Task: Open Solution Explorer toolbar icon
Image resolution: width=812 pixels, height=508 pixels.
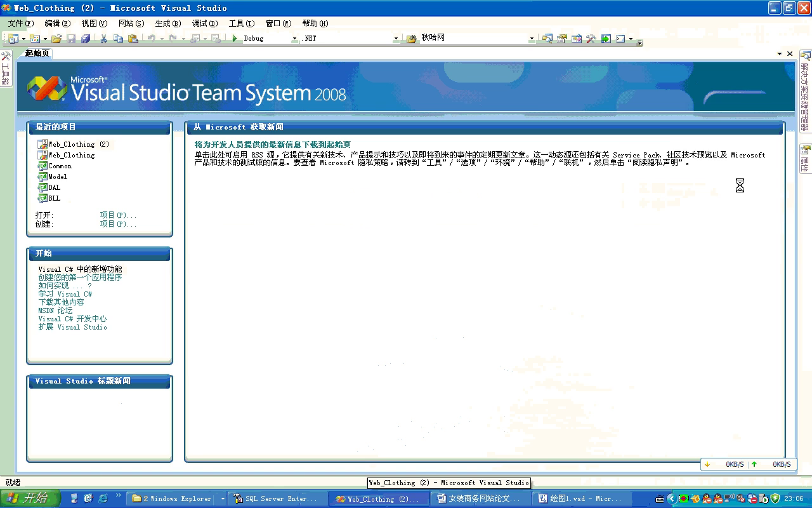Action: pos(547,39)
